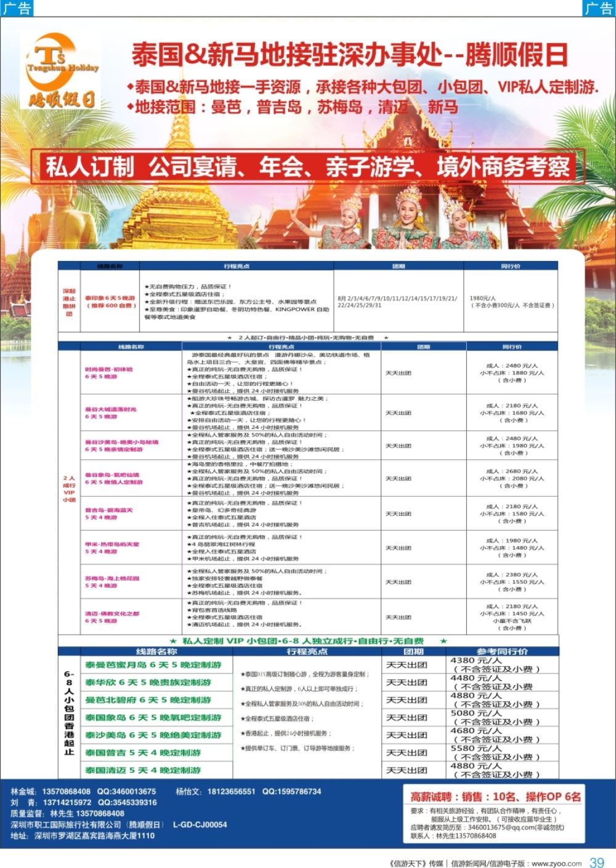
Task: Click contact 林金城 13570868408
Action: click(83, 791)
